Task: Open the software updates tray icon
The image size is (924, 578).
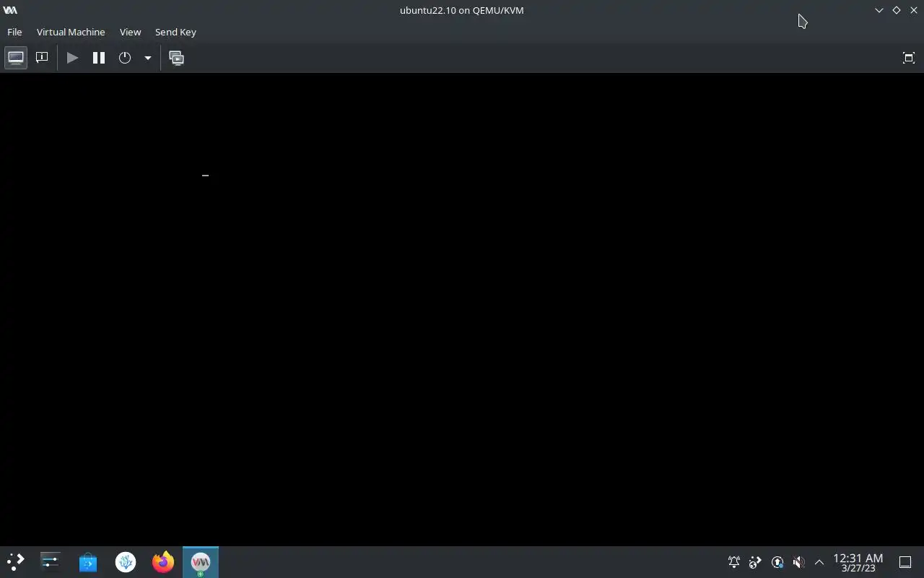Action: 777,562
